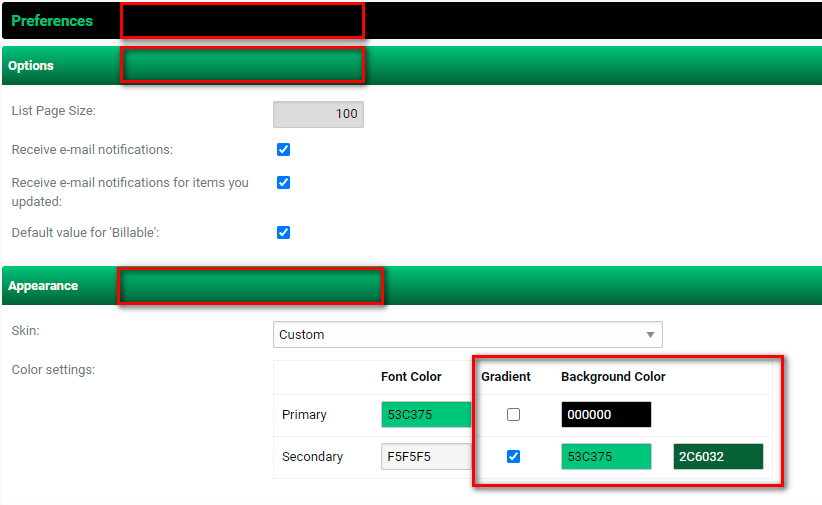This screenshot has height=505, width=822.
Task: Click the 'List Page Size:' label
Action: coord(53,111)
